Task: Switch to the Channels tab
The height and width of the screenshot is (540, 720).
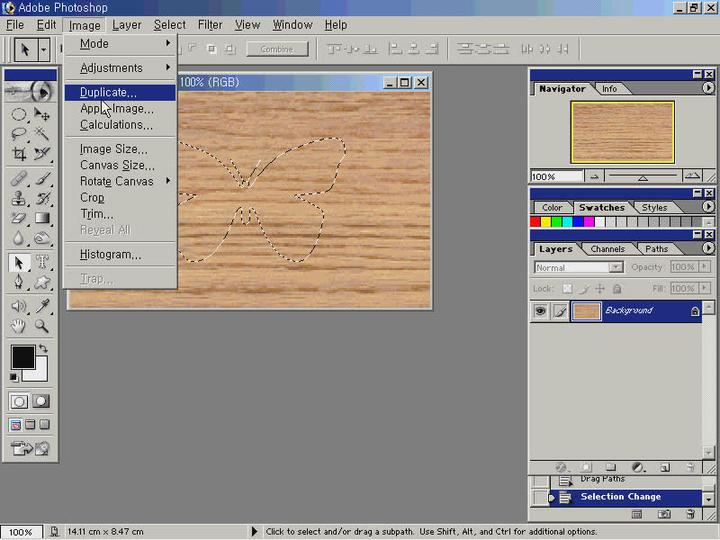Action: 608,249
